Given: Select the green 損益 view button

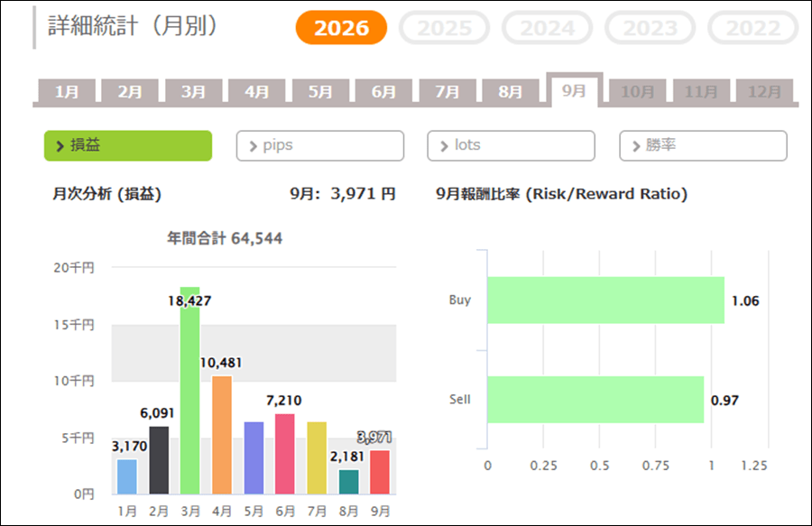Looking at the screenshot, I should (x=128, y=145).
